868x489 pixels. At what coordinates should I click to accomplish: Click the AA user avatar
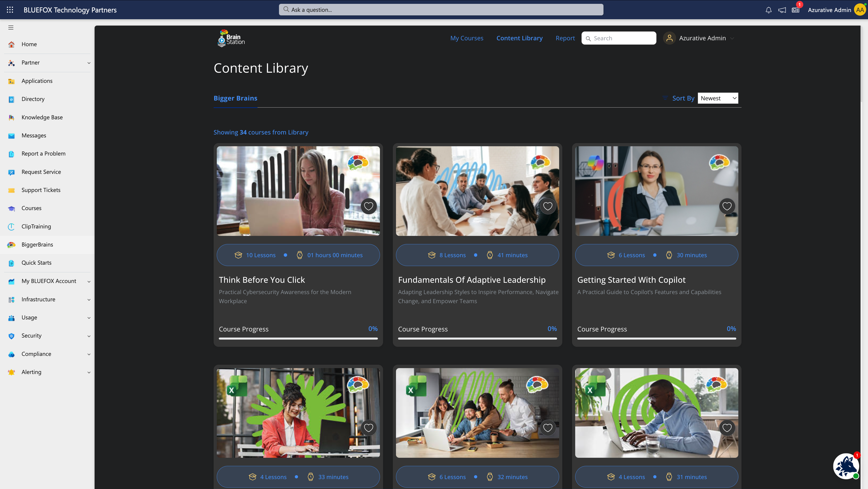(x=860, y=10)
